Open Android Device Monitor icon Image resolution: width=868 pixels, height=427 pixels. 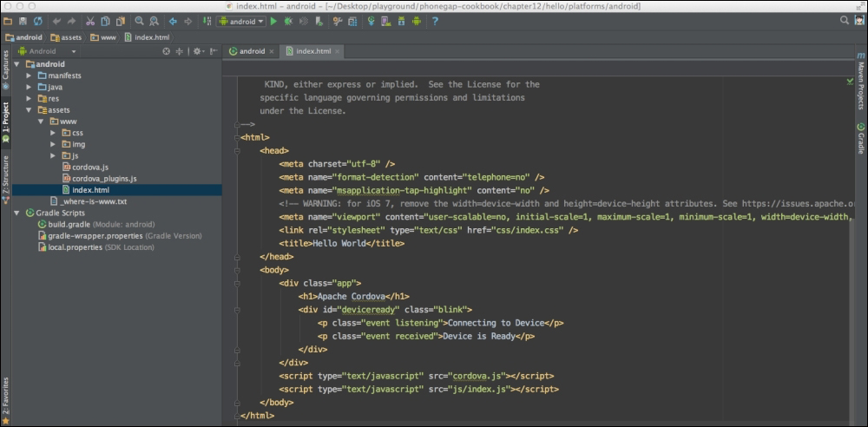[417, 21]
